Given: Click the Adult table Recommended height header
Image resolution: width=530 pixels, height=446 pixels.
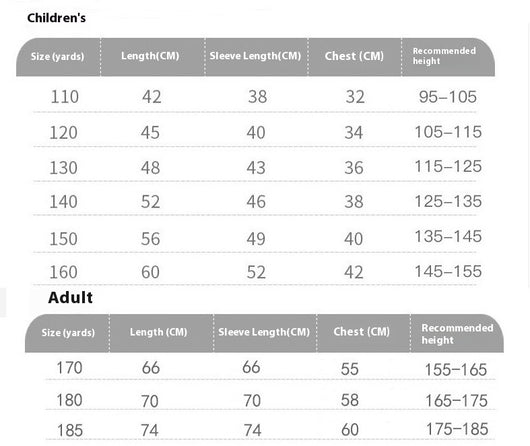Looking at the screenshot, I should coord(457,334).
